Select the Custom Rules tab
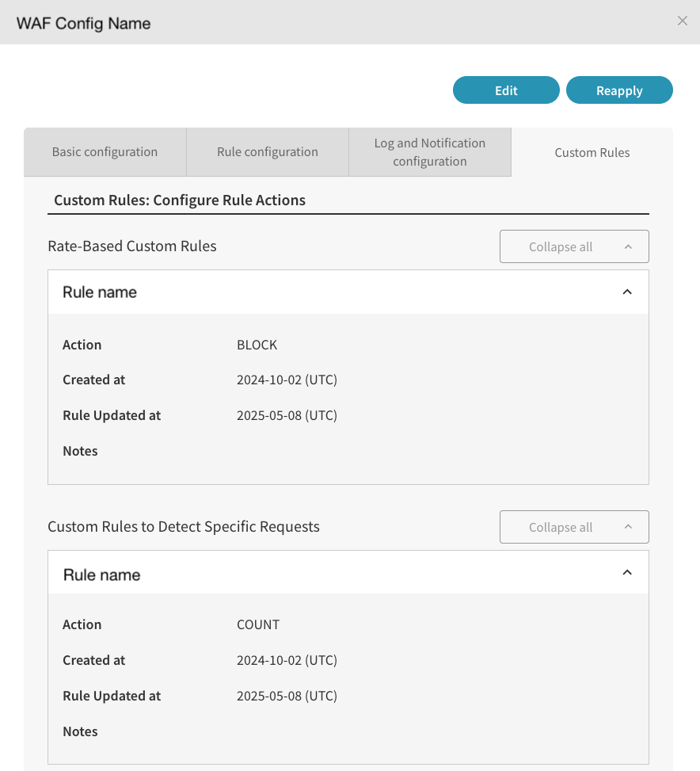 [x=592, y=152]
